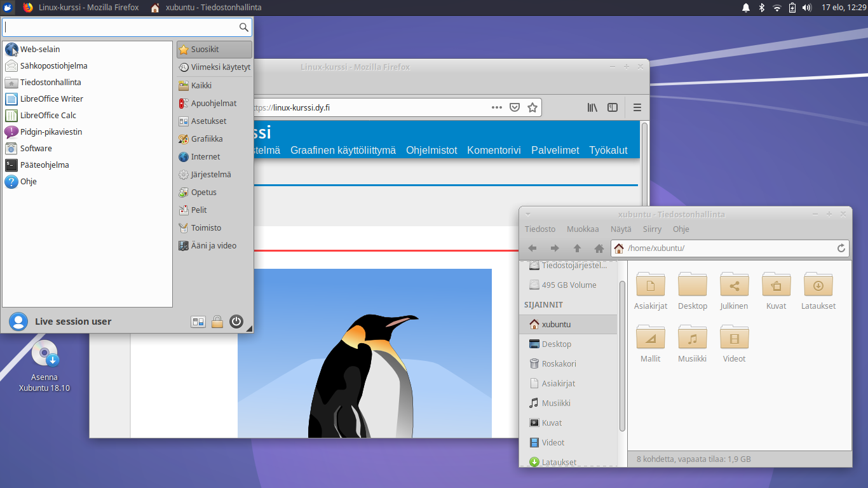Click the lock screen padlock icon
This screenshot has width=868, height=488.
coord(217,322)
